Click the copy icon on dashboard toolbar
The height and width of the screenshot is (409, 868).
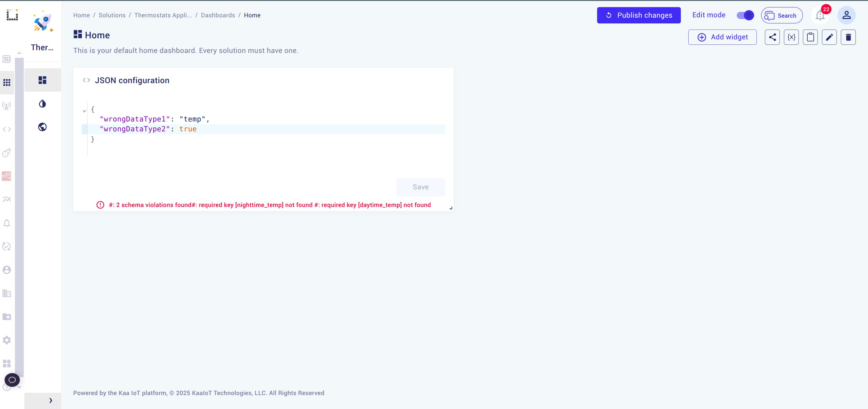[x=810, y=37]
